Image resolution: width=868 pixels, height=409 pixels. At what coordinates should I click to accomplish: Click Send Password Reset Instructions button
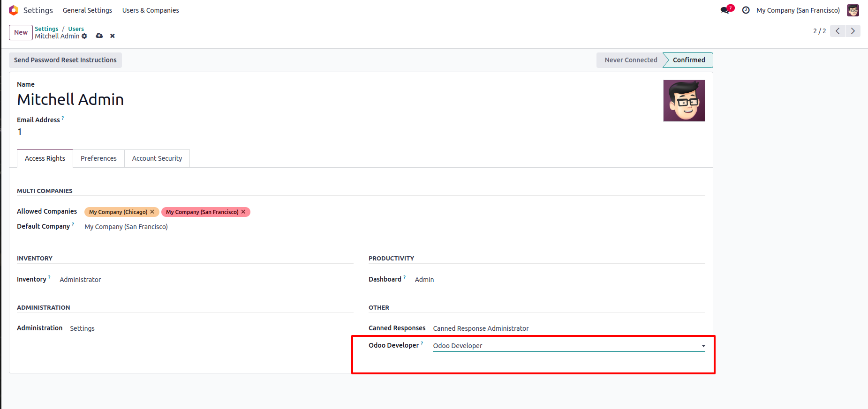click(65, 60)
